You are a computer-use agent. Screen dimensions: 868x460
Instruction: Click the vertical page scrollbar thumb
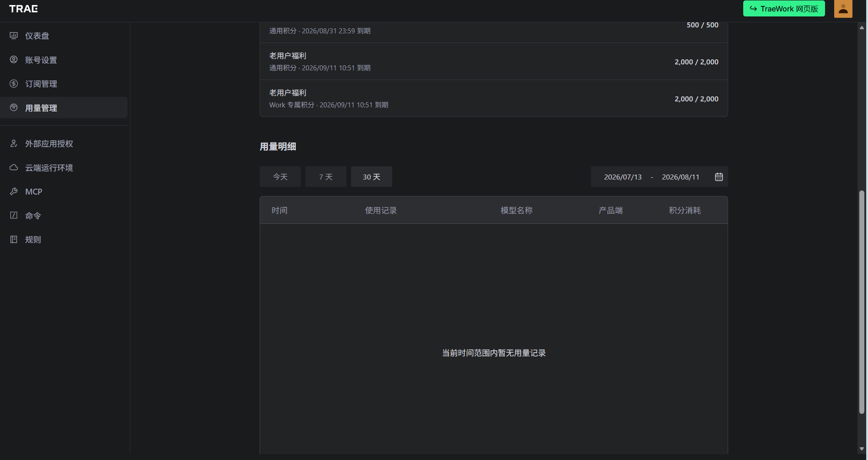click(x=862, y=302)
